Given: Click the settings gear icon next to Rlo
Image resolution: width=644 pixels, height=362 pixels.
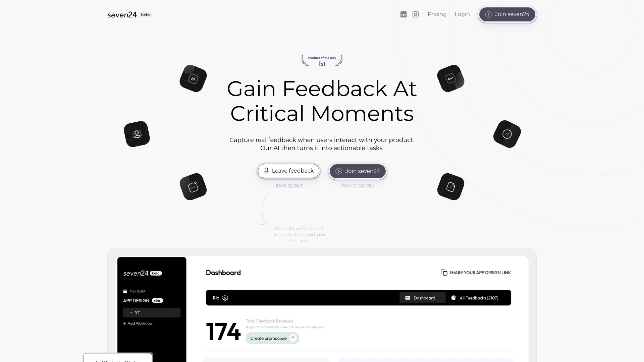Looking at the screenshot, I should 226,297.
